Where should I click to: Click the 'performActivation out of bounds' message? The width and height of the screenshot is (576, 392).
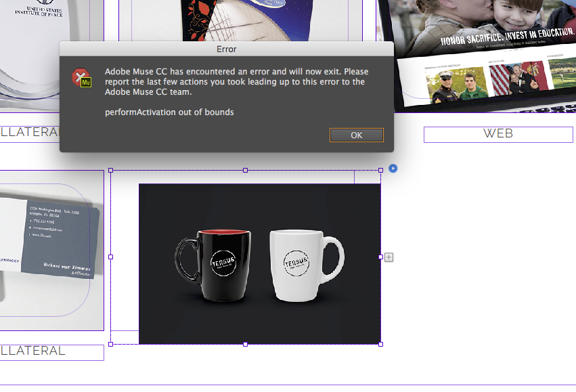(169, 112)
